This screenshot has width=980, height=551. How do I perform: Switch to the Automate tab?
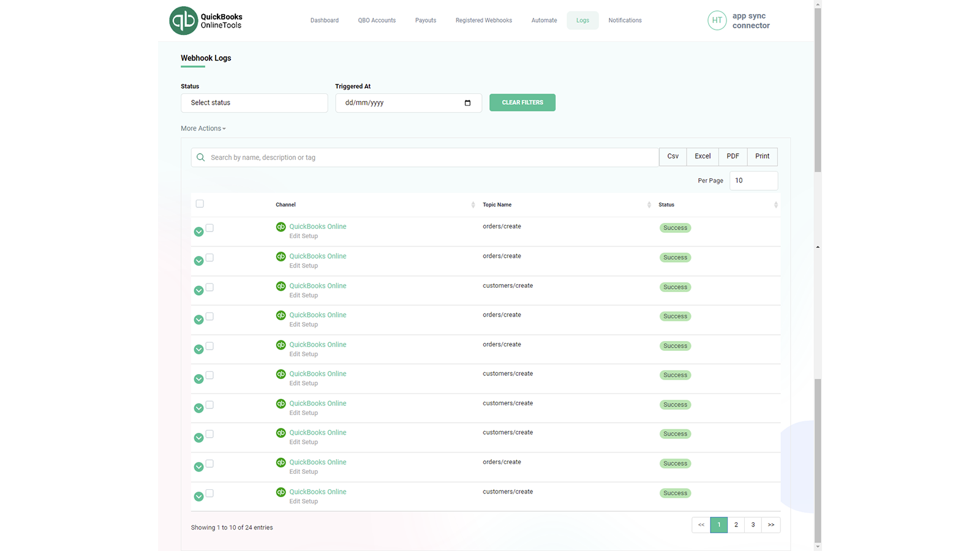(544, 20)
